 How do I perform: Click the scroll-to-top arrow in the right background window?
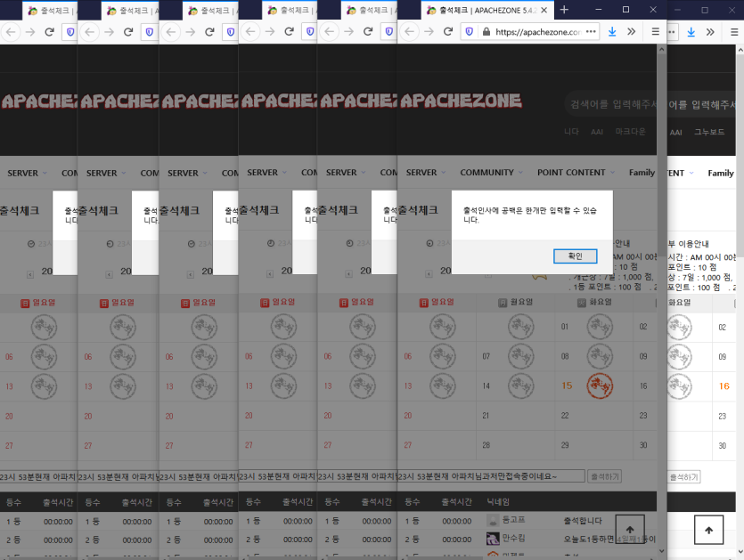tap(708, 530)
